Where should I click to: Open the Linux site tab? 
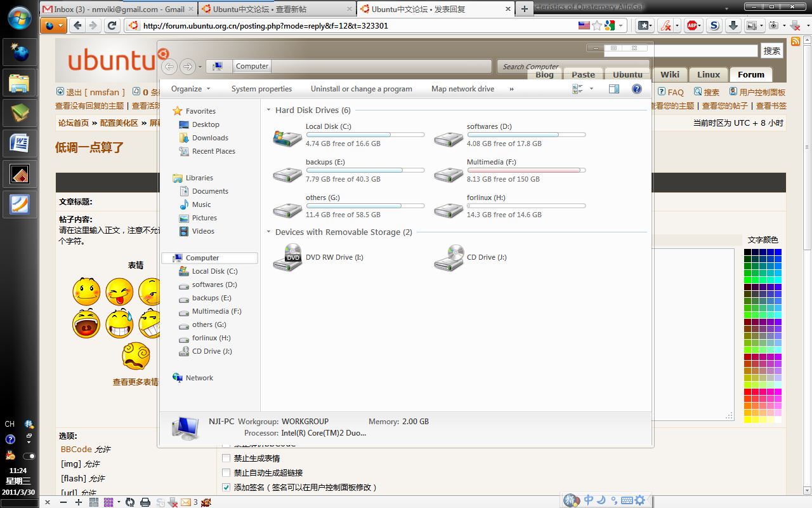pos(709,74)
